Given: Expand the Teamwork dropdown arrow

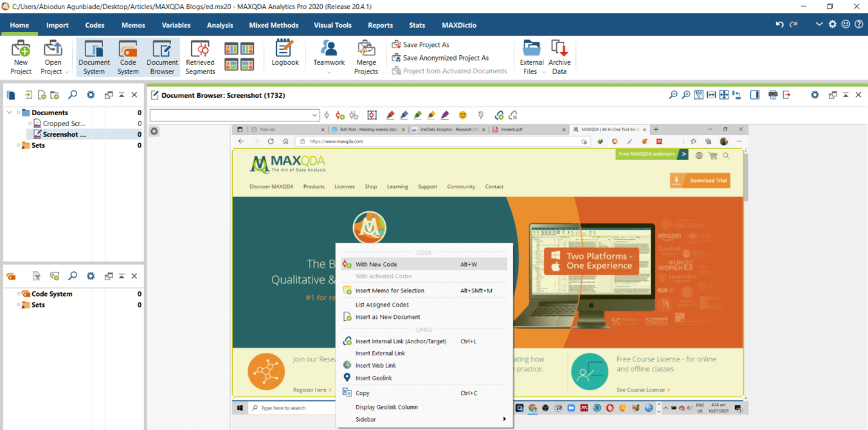Looking at the screenshot, I should [x=329, y=73].
